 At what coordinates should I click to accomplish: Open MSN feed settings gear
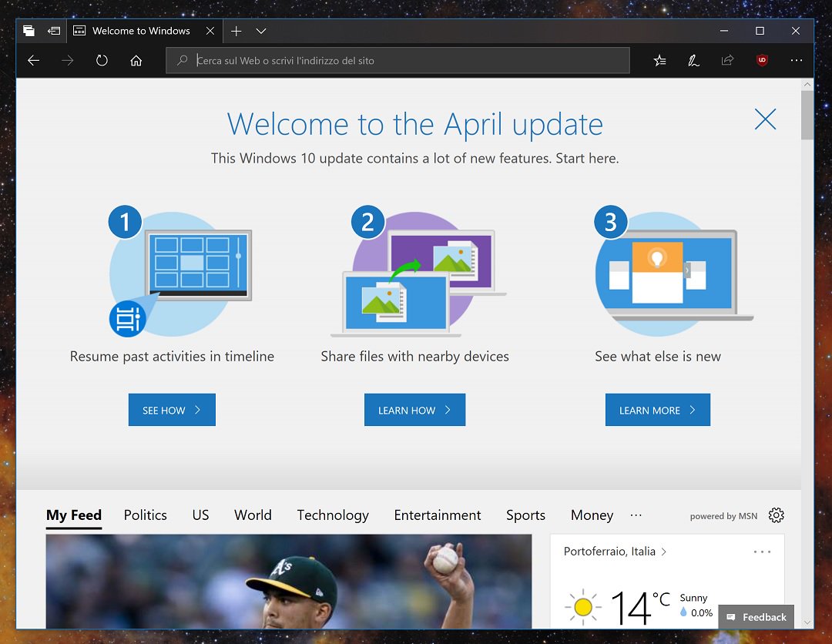coord(776,515)
